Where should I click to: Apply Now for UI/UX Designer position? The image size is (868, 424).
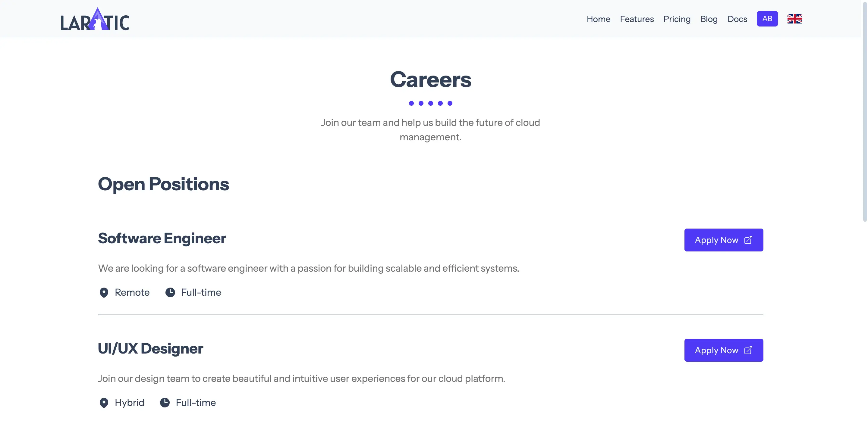[x=724, y=350]
